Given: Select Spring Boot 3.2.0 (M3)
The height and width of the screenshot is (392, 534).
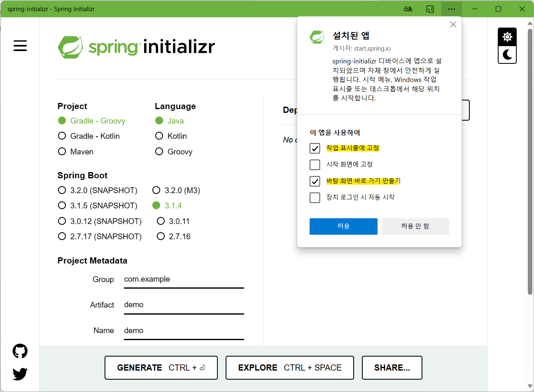Looking at the screenshot, I should 176,190.
